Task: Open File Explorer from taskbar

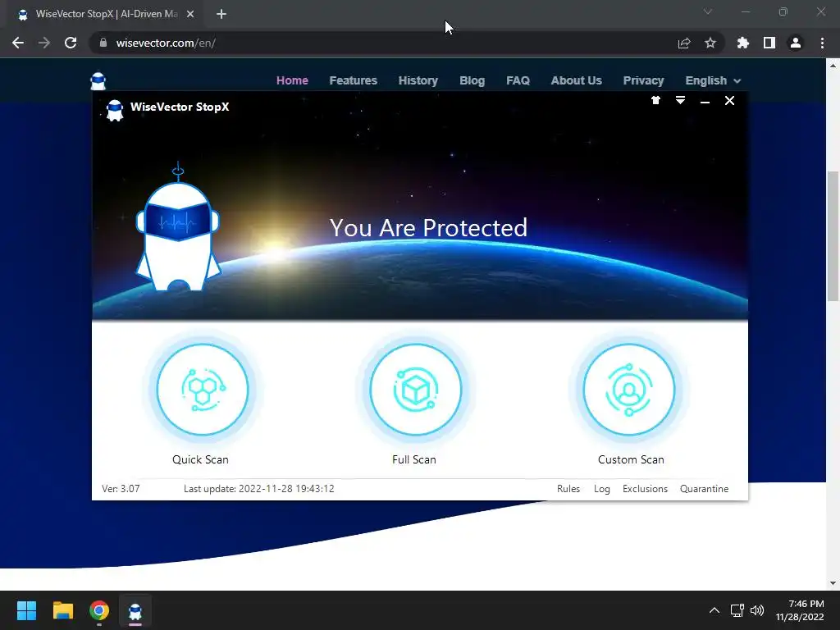Action: (62, 610)
